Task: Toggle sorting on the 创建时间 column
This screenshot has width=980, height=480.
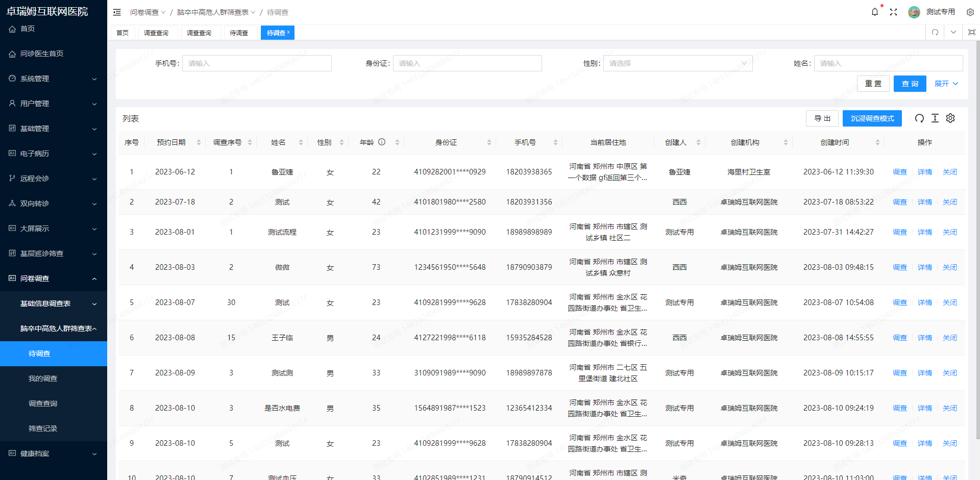Action: pyautogui.click(x=878, y=142)
